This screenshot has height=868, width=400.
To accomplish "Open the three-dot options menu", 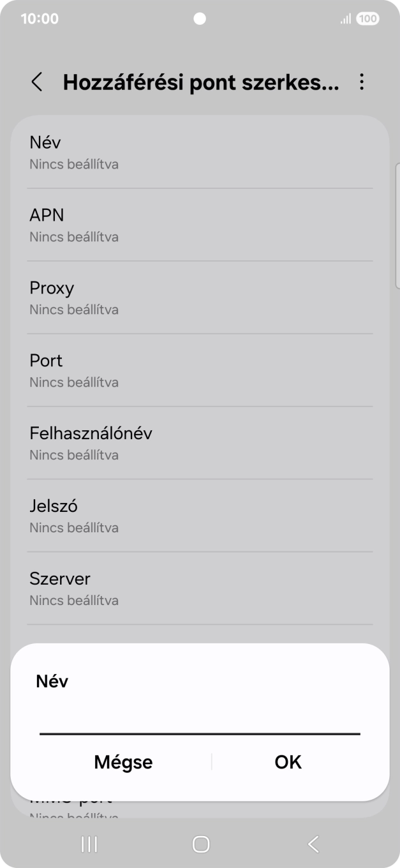I will (362, 82).
